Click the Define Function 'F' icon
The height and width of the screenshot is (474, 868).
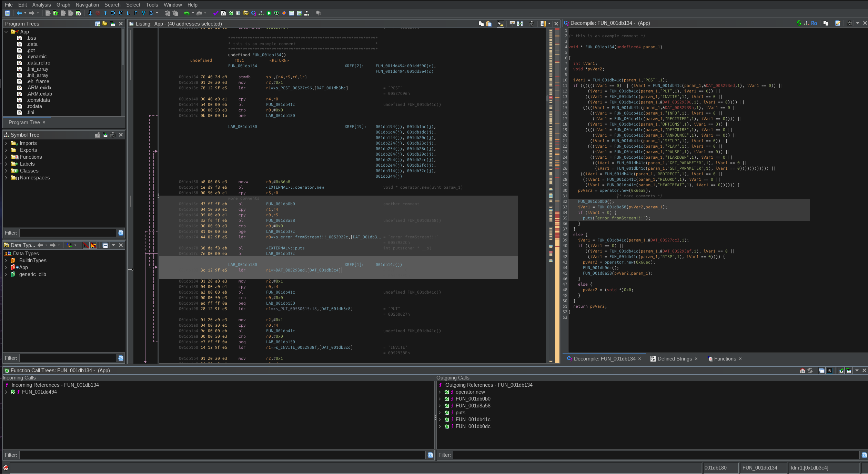(135, 13)
